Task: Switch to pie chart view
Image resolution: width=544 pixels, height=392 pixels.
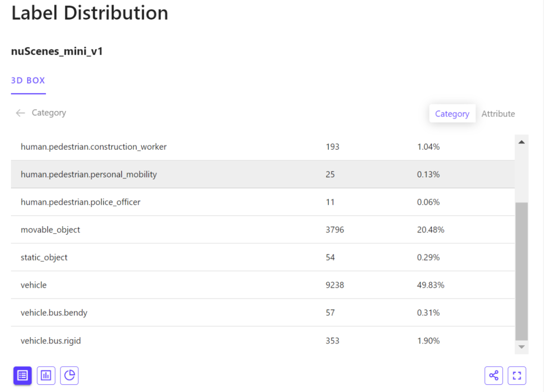Action: click(x=70, y=375)
